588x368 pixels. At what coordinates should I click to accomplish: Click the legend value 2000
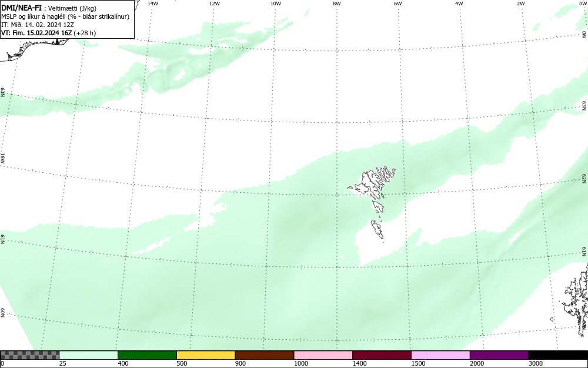(x=477, y=363)
